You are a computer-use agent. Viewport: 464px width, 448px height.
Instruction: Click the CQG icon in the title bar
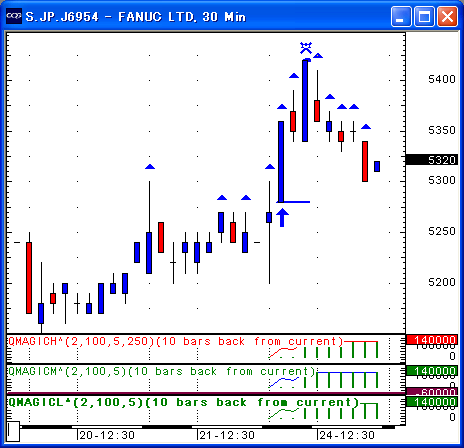[x=14, y=16]
